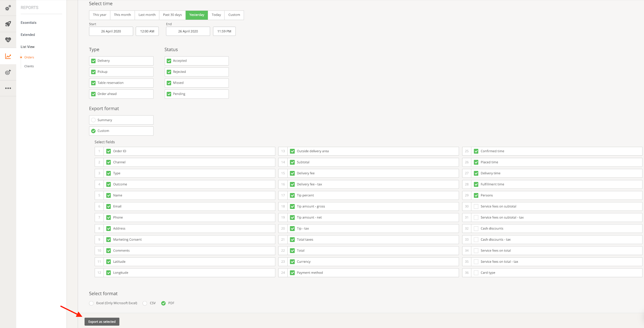Toggle the Missed status checkbox

(169, 83)
